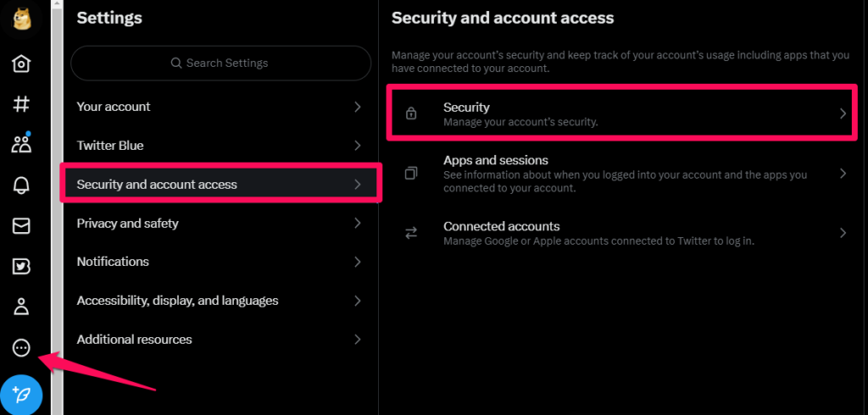Expand Privacy and safety chevron
The width and height of the screenshot is (868, 415).
(x=358, y=223)
